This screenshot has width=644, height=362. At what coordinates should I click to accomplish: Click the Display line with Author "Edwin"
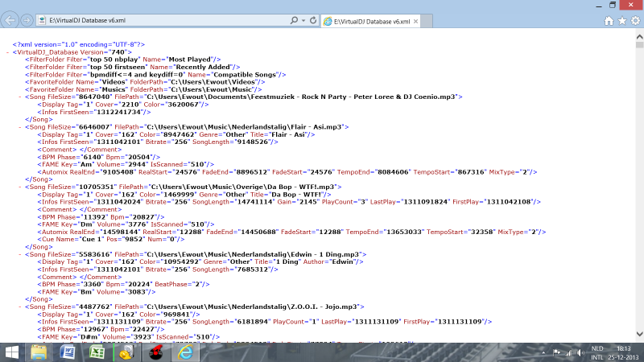pos(200,262)
